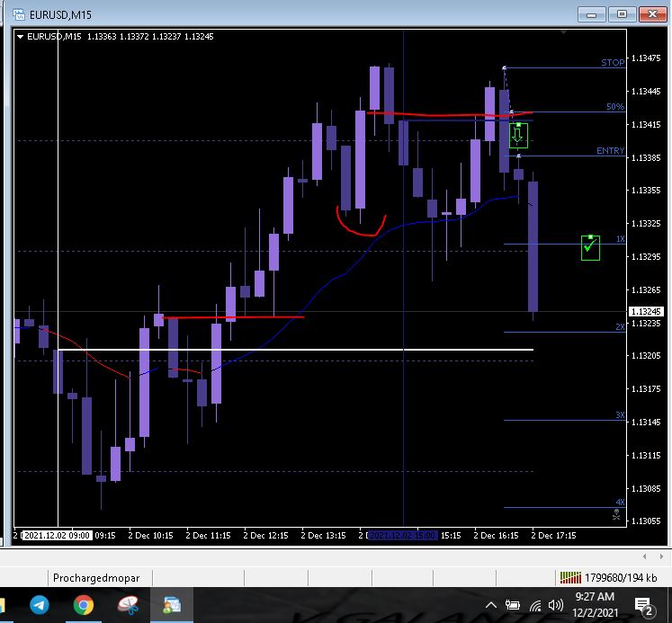Click the 1799680/194 kb connection status
Screen dimensions: 672x623
pyautogui.click(x=620, y=578)
